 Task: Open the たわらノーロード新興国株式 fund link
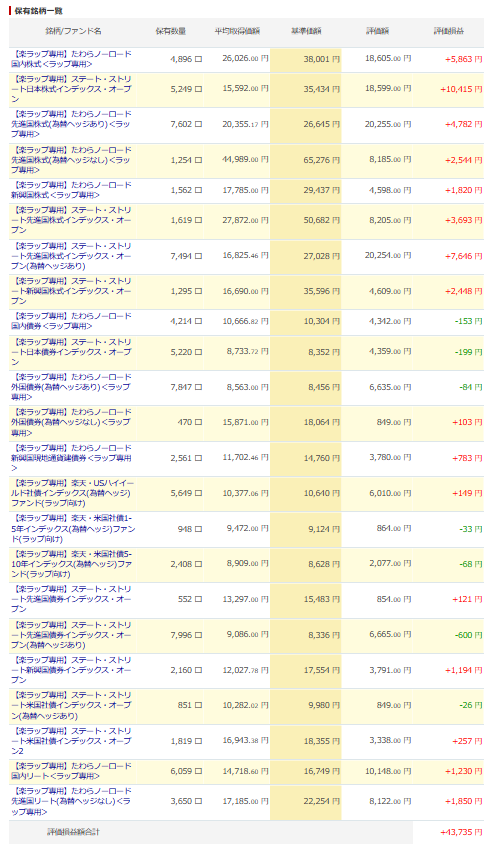pyautogui.click(x=72, y=190)
